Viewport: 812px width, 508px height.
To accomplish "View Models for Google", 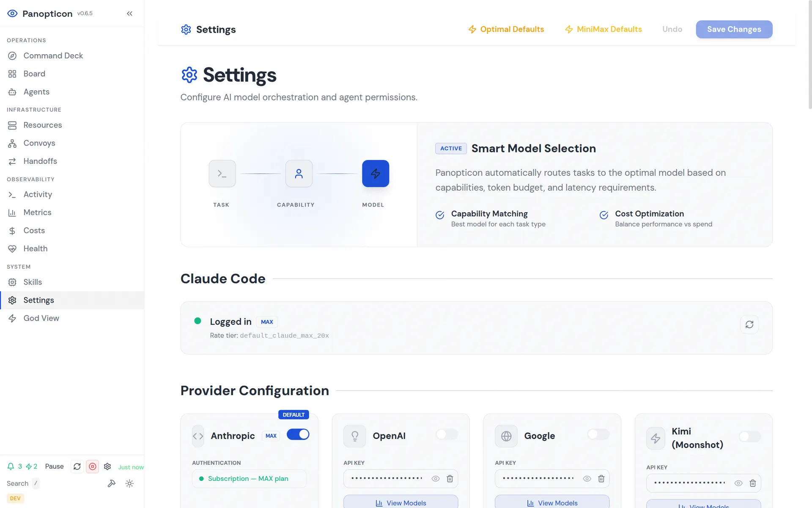I will coord(552,502).
